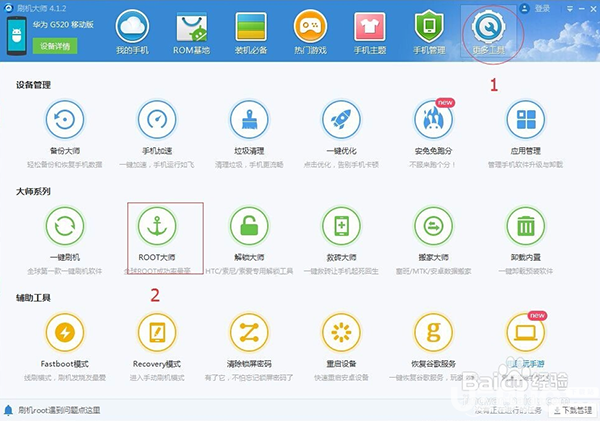Click 轻松备份和恢复手机数据 description text

65,165
